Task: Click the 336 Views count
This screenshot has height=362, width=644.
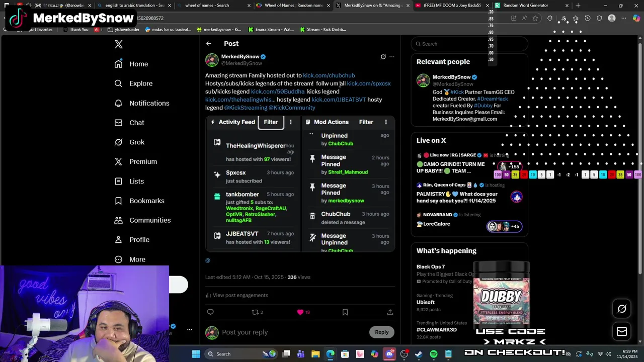Action: [299, 277]
